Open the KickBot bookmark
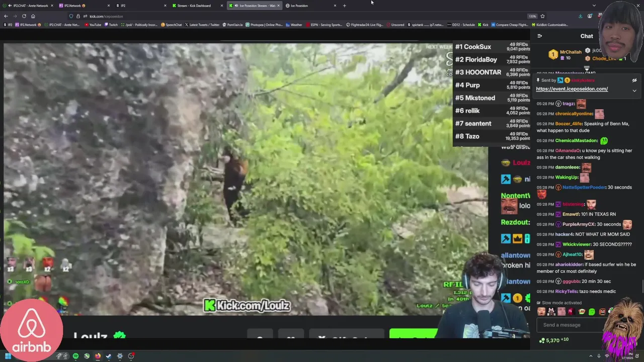644x362 pixels. pyautogui.click(x=550, y=25)
